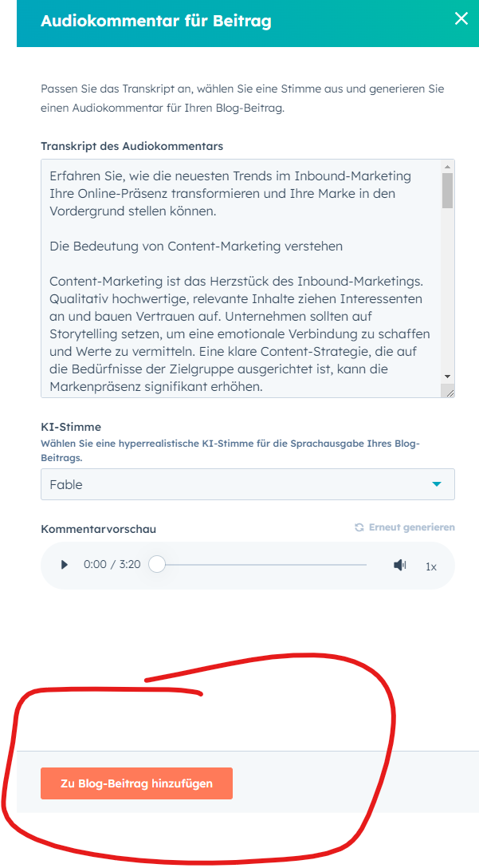Open the KI-Stimme dropdown showing Fable
Image resolution: width=479 pixels, height=868 pixels.
point(248,484)
